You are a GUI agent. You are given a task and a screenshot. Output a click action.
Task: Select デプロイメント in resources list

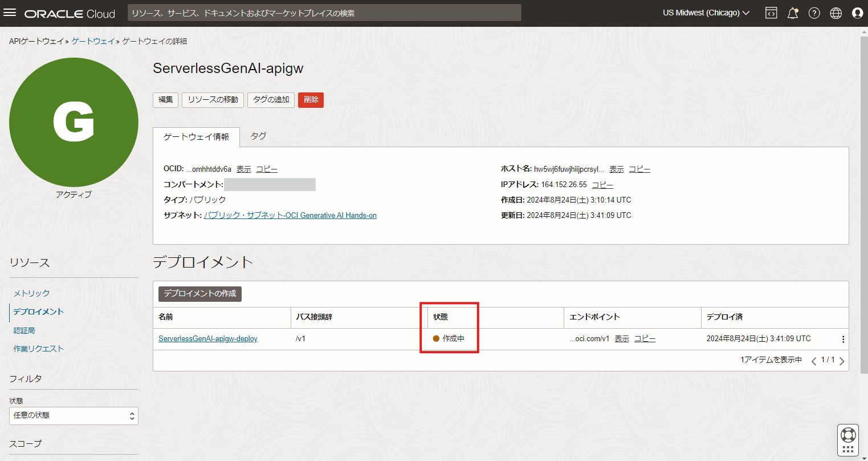[x=39, y=312]
